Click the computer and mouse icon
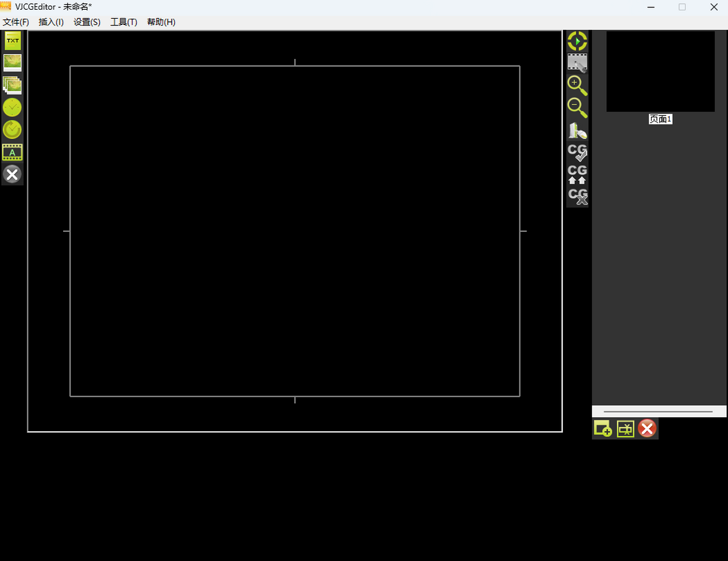This screenshot has width=728, height=561. (x=577, y=131)
